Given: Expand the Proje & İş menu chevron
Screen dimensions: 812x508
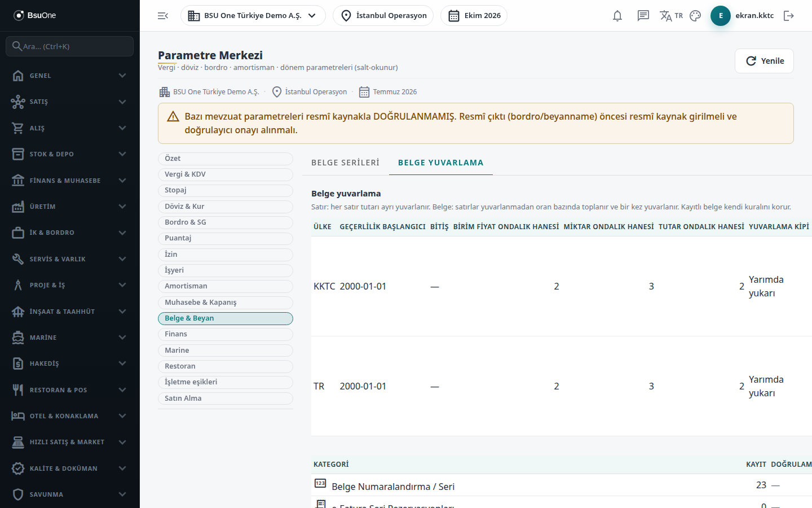Looking at the screenshot, I should 122,285.
